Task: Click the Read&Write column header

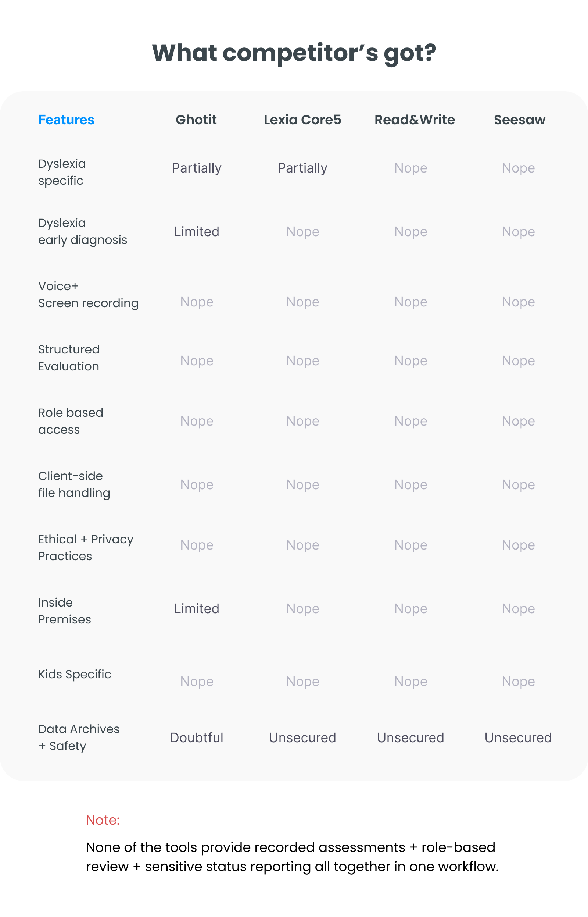Action: (x=415, y=120)
